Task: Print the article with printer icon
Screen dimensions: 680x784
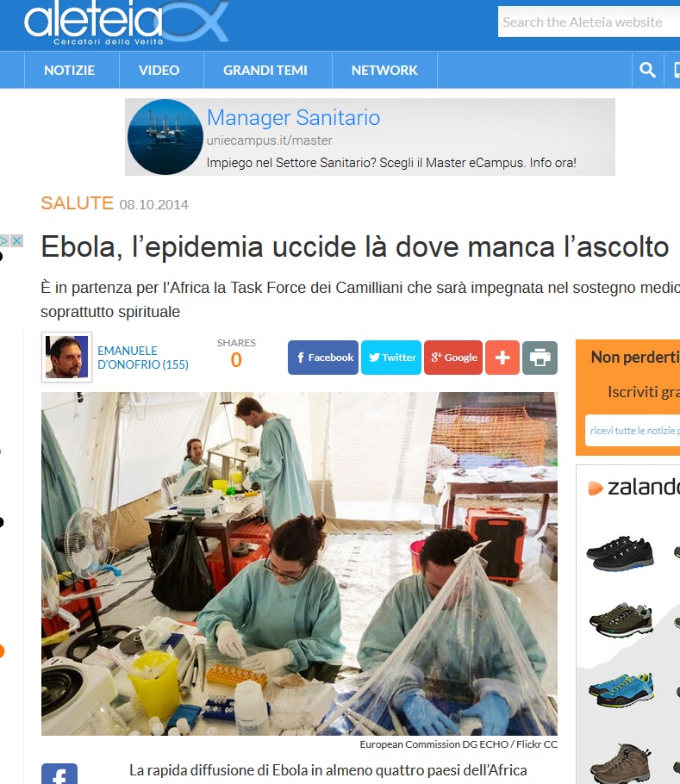Action: click(x=540, y=358)
